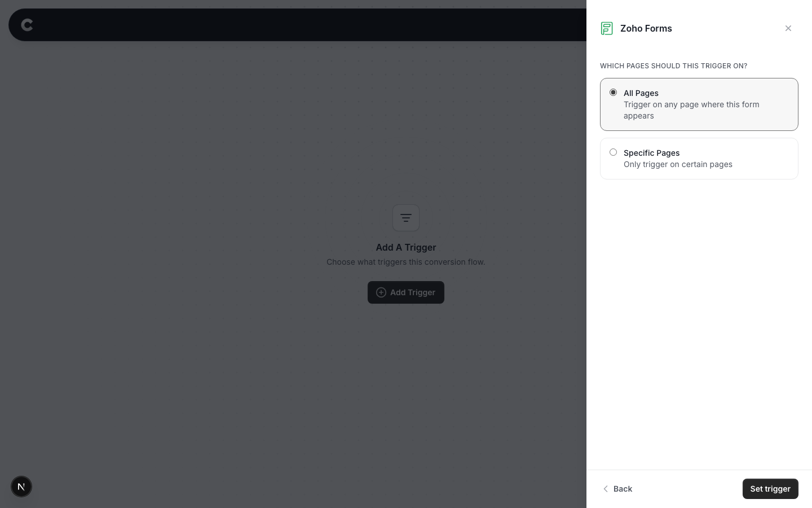Click "Choose what triggers this conversion flow." text
The height and width of the screenshot is (508, 812).
(x=406, y=262)
